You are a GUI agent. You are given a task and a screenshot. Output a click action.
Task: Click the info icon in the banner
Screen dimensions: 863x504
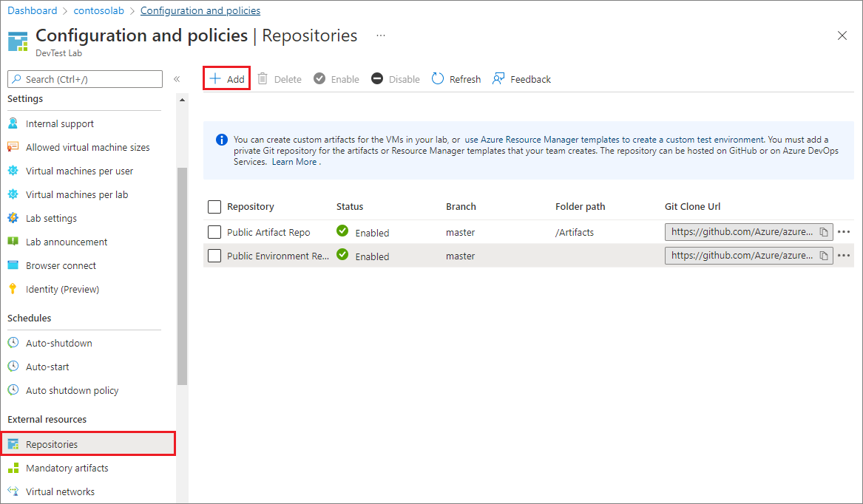[220, 139]
